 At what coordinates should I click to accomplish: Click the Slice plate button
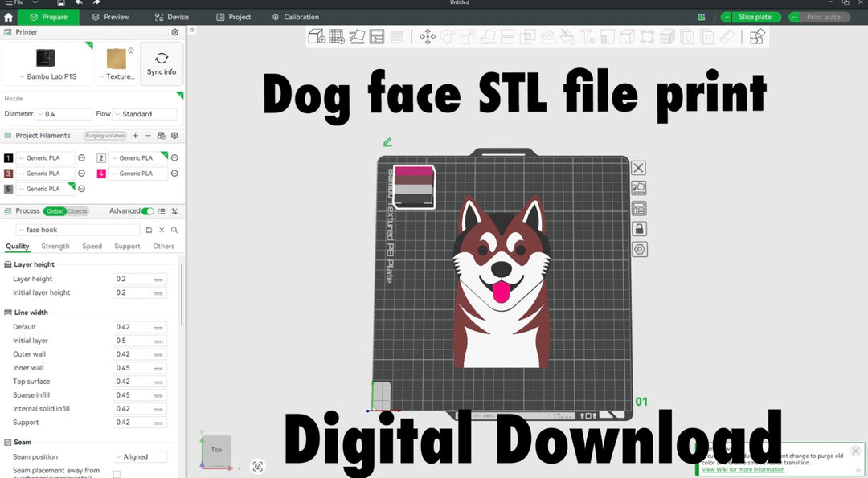coord(755,17)
